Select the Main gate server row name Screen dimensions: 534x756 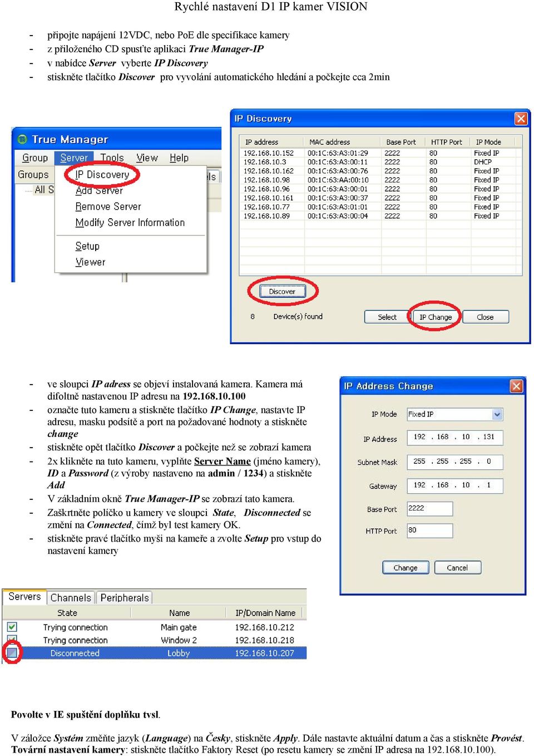pyautogui.click(x=179, y=627)
